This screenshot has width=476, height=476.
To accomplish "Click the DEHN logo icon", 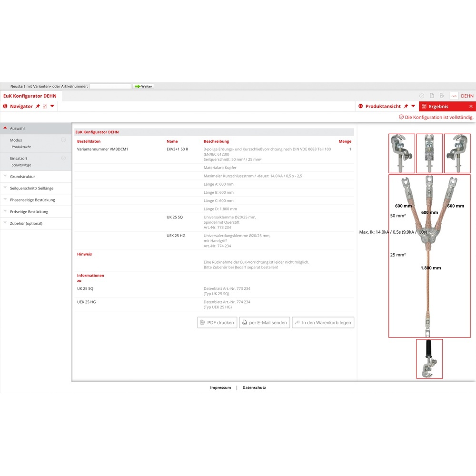I will pos(454,96).
